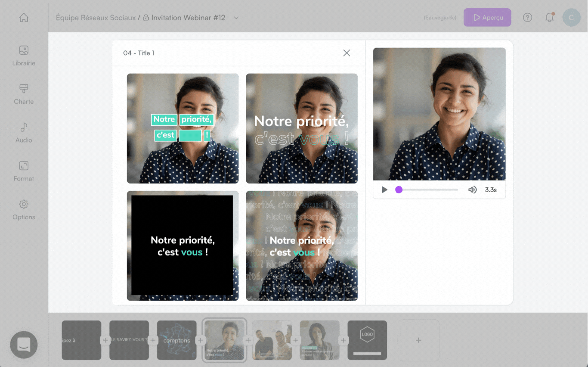
Task: Close the 04 - Title 1 dialog
Action: (347, 53)
